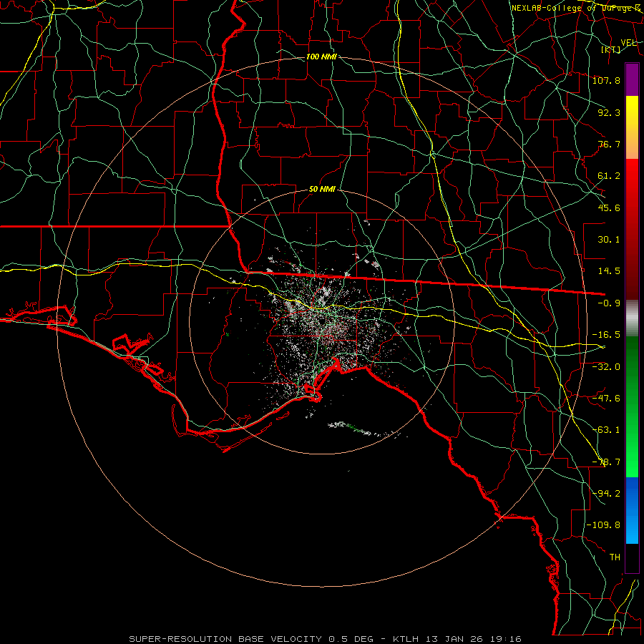Click the -109.8 scale value

603,525
